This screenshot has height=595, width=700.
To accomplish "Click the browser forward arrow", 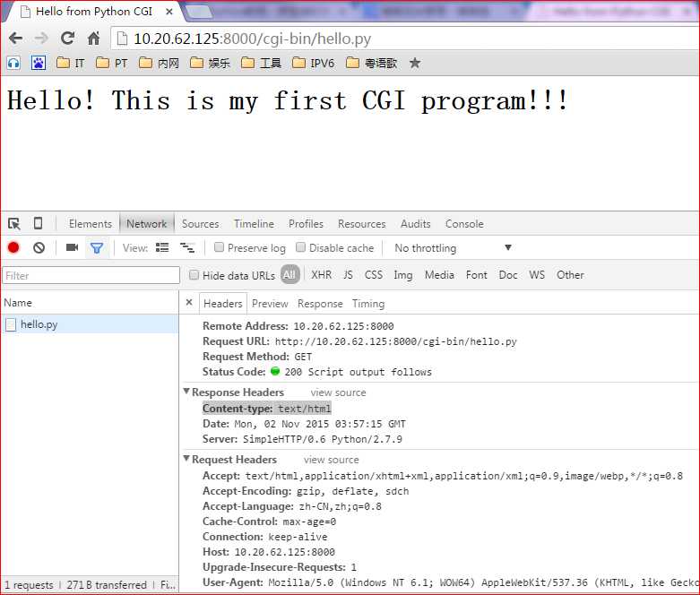I will pos(41,39).
